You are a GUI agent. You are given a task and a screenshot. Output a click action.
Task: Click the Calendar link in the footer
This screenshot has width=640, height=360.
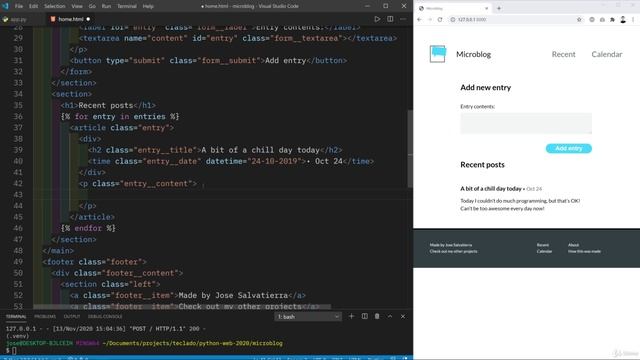[544, 251]
